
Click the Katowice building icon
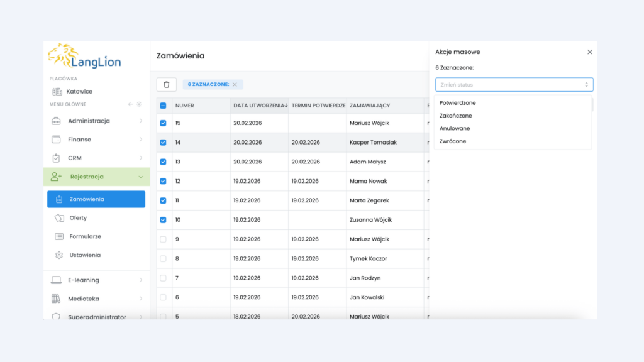point(57,92)
